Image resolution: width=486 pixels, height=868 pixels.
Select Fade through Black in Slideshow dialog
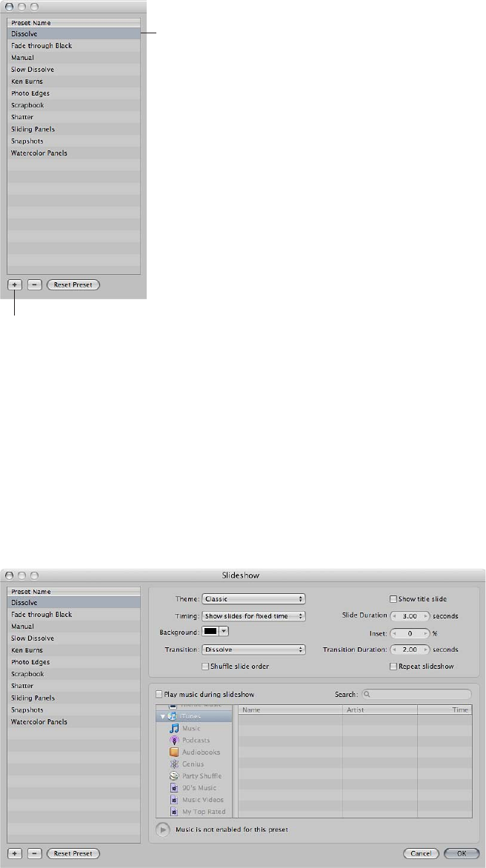73,614
